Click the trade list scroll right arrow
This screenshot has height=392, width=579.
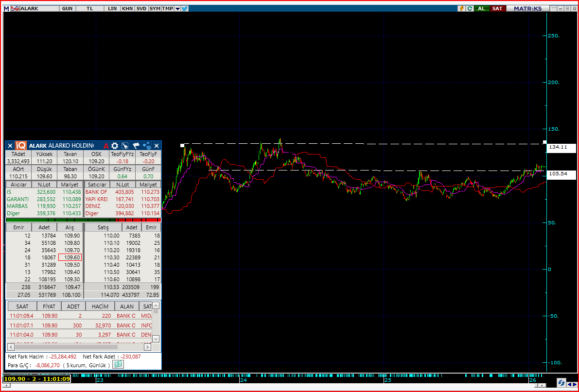(x=147, y=347)
